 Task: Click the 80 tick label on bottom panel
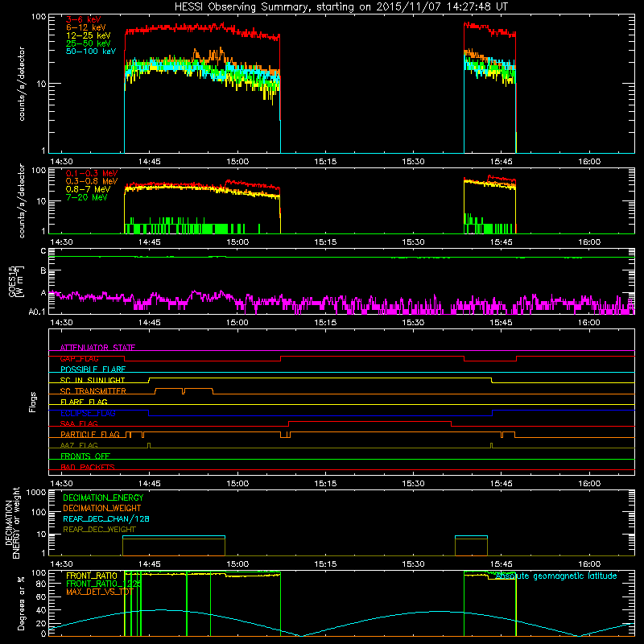(41, 584)
